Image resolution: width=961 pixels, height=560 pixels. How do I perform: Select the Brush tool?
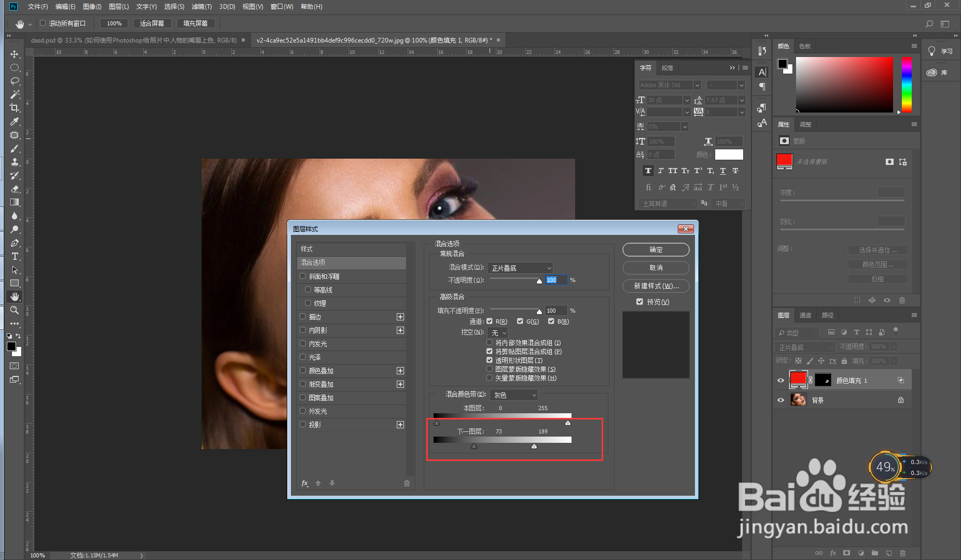[15, 148]
